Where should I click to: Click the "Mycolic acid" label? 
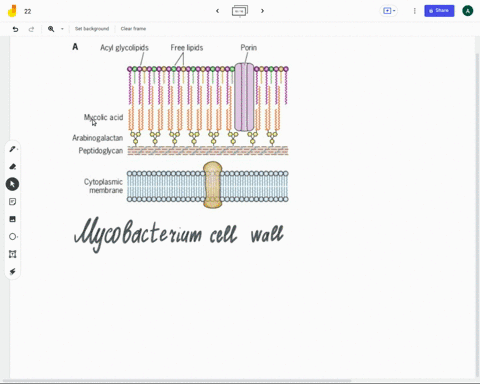(x=103, y=117)
